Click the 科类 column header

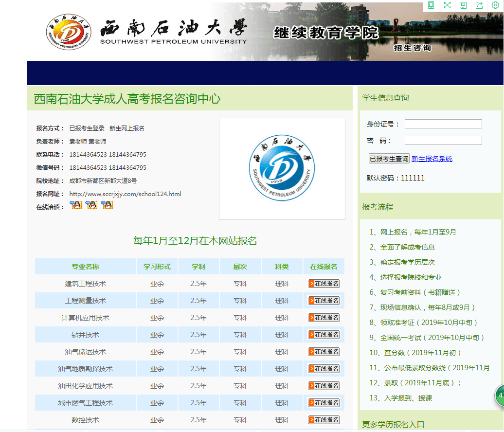pyautogui.click(x=282, y=267)
